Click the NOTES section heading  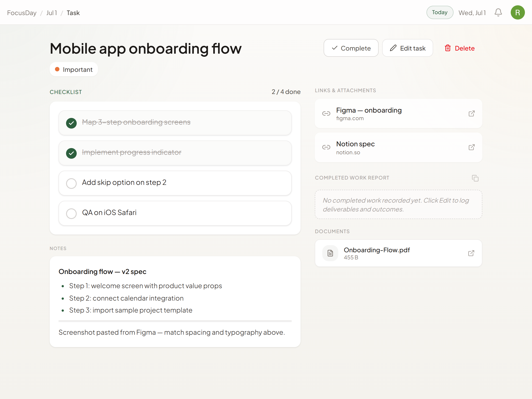coord(58,248)
